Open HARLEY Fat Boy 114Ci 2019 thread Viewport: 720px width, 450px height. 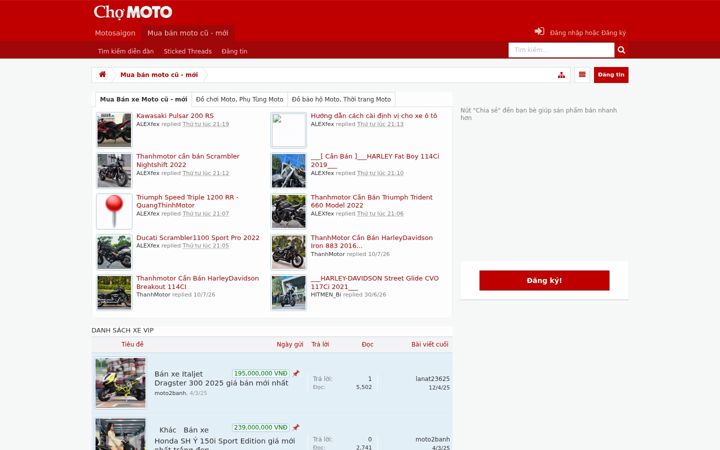(x=375, y=160)
